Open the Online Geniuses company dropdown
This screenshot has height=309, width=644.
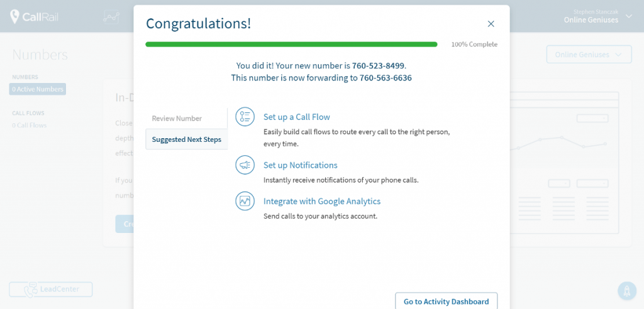tap(589, 54)
